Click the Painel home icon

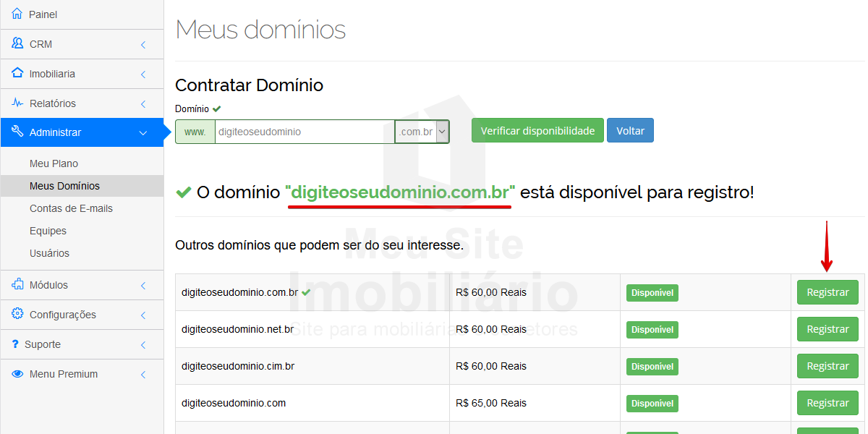click(x=17, y=14)
